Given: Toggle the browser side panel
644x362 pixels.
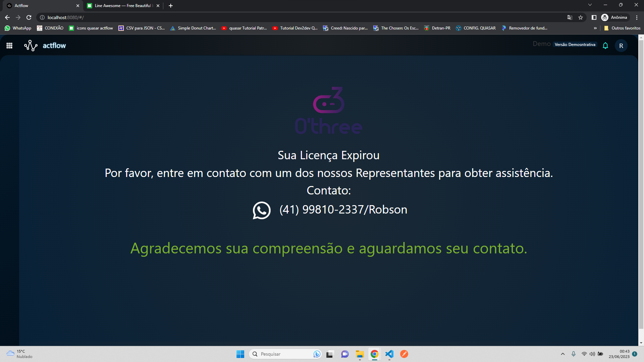Looking at the screenshot, I should pos(594,17).
